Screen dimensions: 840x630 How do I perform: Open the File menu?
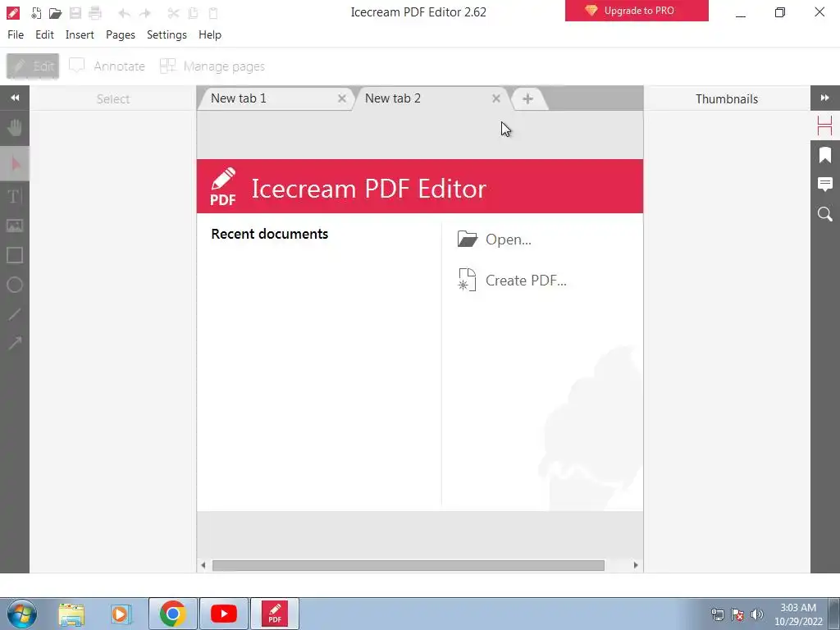(x=16, y=34)
